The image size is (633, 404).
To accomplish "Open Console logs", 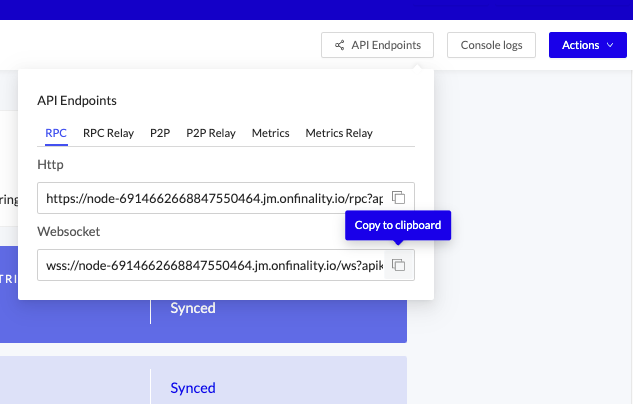I will [x=492, y=45].
